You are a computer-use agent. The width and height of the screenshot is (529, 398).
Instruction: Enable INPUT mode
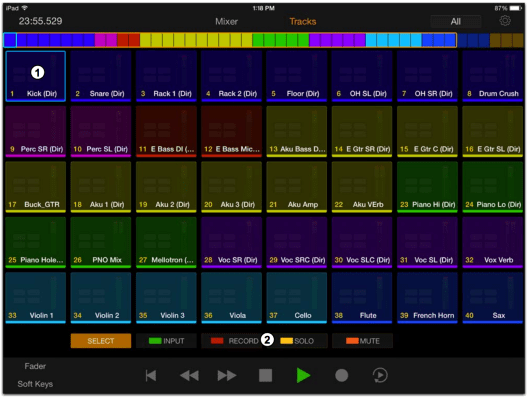click(x=166, y=341)
